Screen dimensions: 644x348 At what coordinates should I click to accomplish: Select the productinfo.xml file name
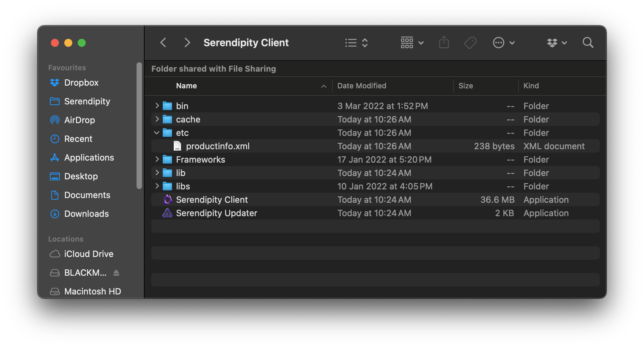(x=218, y=146)
